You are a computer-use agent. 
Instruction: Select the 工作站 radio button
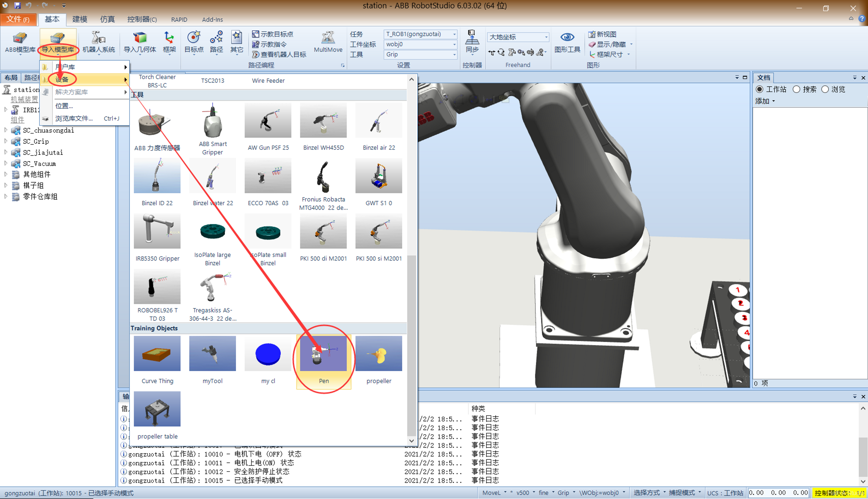tap(759, 89)
